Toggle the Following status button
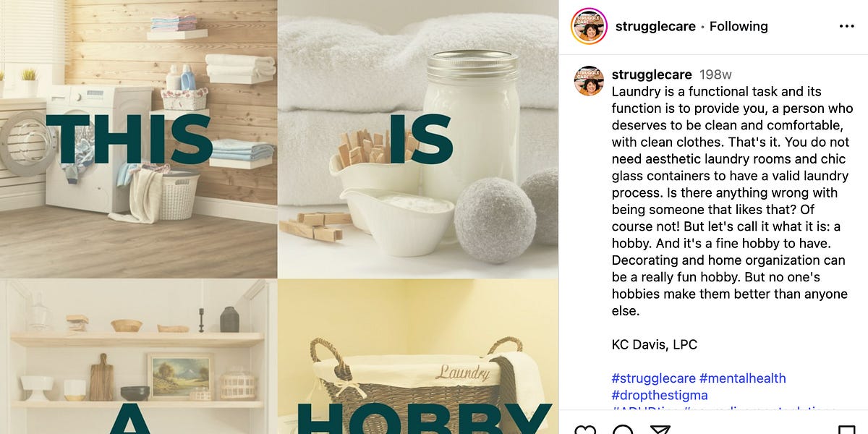 tap(739, 27)
